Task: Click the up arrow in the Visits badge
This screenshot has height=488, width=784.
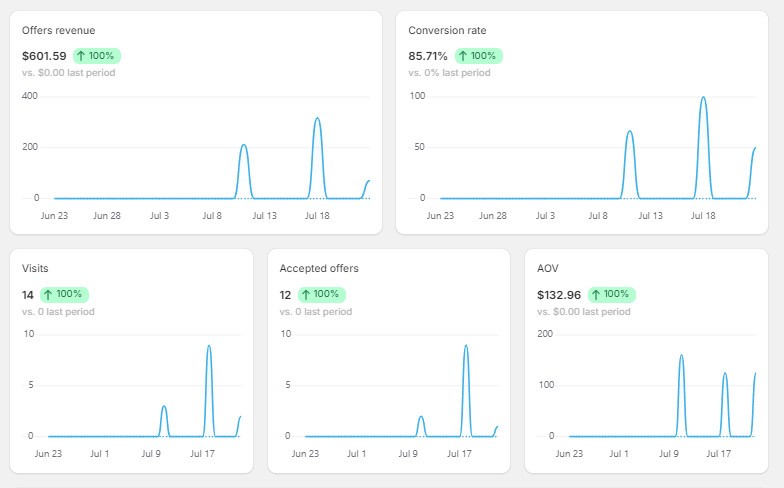Action: point(48,295)
